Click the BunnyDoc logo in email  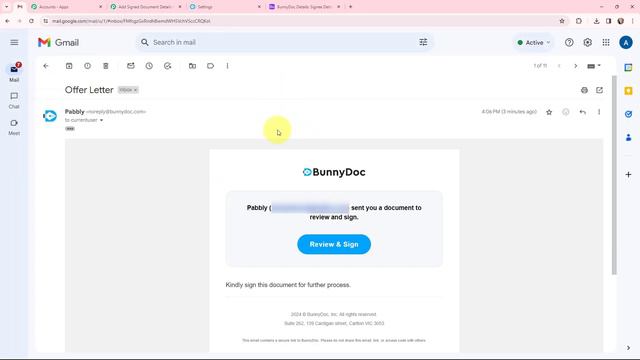[334, 172]
